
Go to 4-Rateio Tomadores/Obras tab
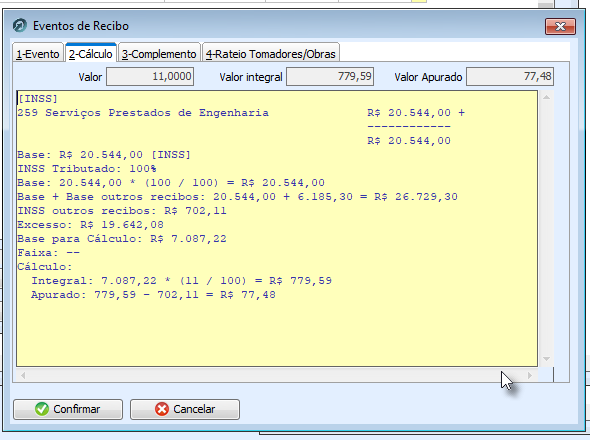click(x=271, y=54)
